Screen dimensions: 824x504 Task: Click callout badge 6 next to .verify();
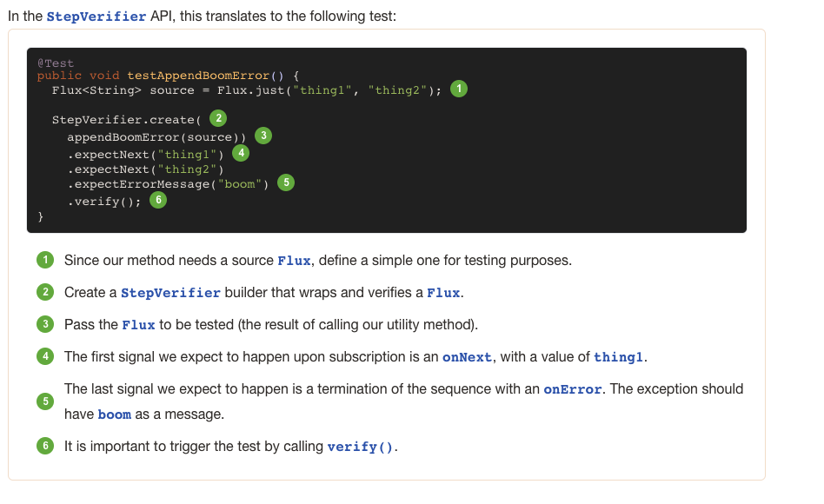158,200
